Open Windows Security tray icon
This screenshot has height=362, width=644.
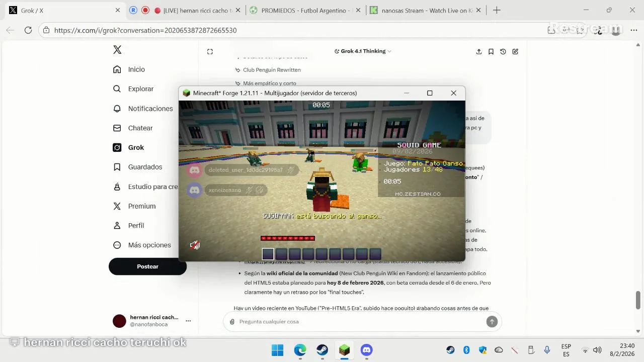482,350
